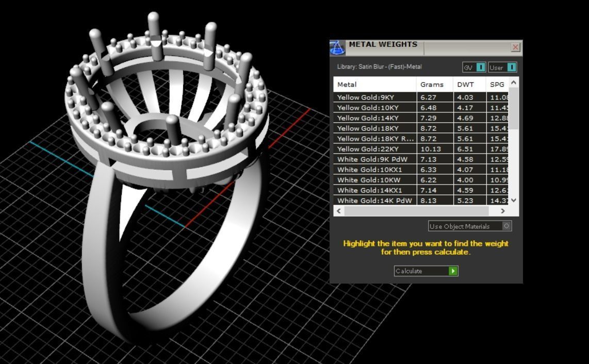Click the Metal Weights cone icon
The width and height of the screenshot is (589, 364).
337,48
